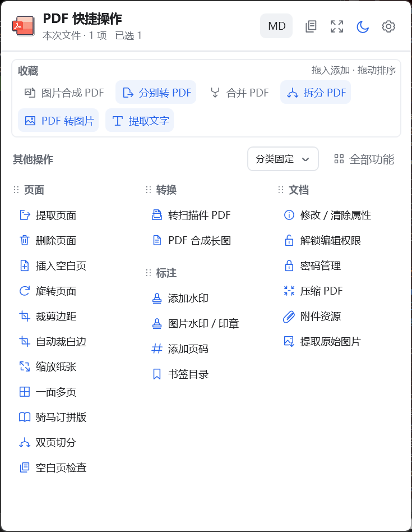412x532 pixels.
Task: Click the 书签目录 label text
Action: point(188,374)
